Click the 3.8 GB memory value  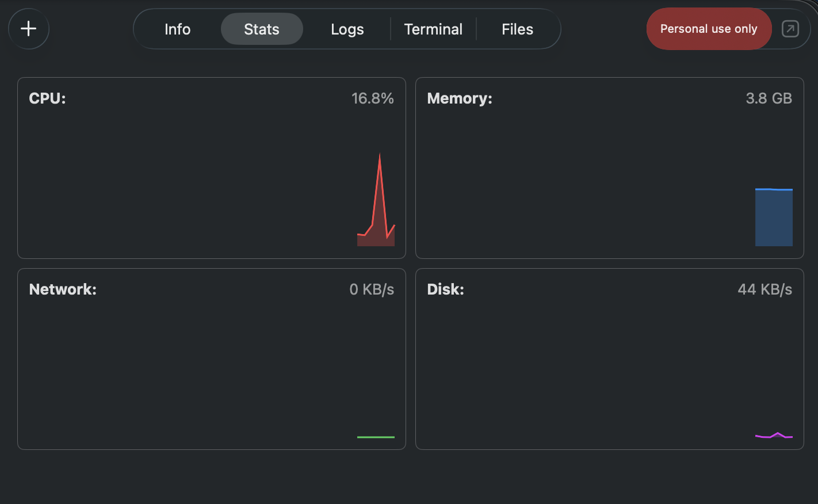point(769,98)
